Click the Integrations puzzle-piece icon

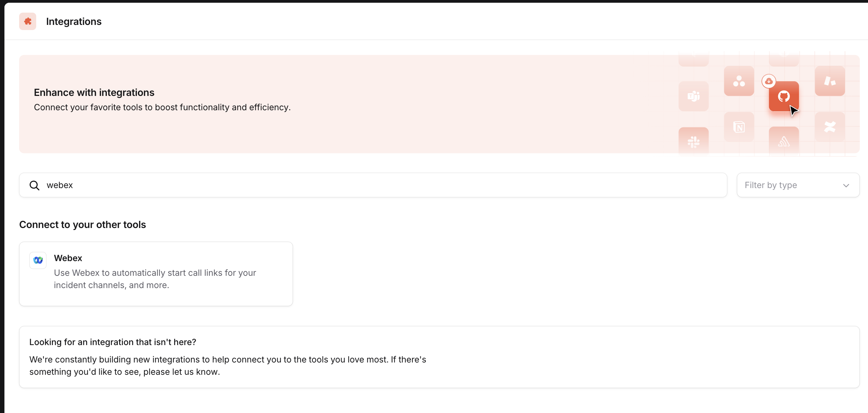pos(28,22)
